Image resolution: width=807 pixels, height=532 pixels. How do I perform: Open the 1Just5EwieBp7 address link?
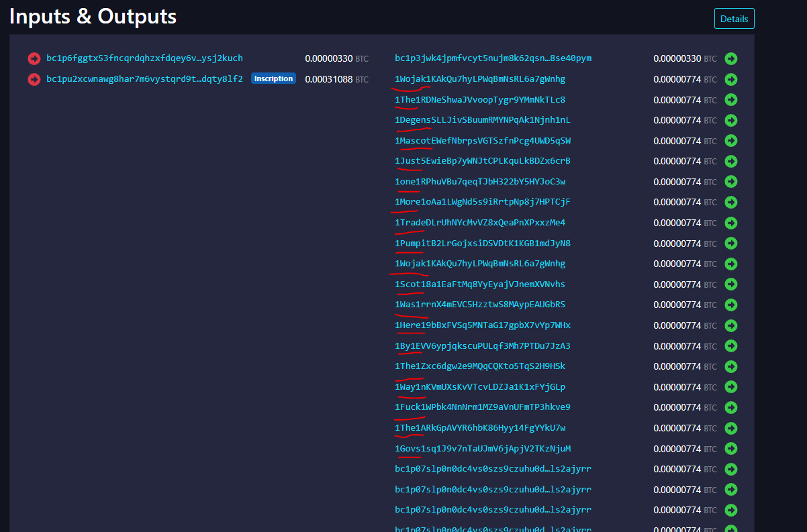(482, 161)
